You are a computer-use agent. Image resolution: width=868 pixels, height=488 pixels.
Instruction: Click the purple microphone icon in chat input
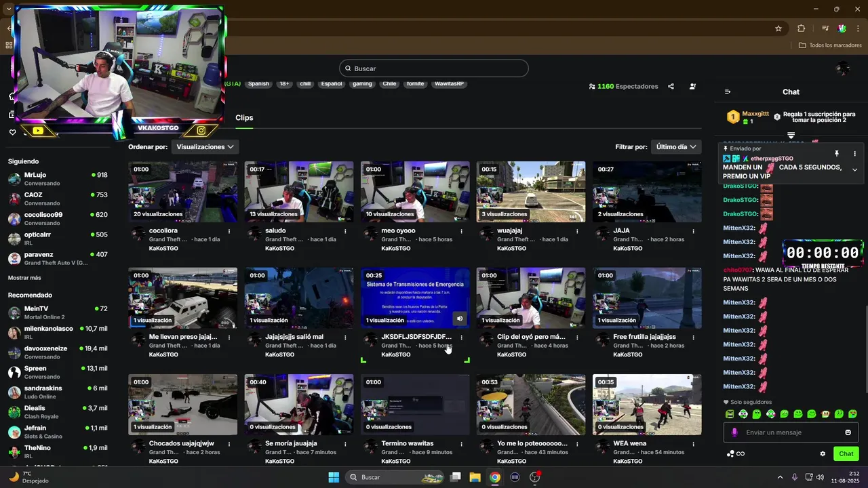734,432
